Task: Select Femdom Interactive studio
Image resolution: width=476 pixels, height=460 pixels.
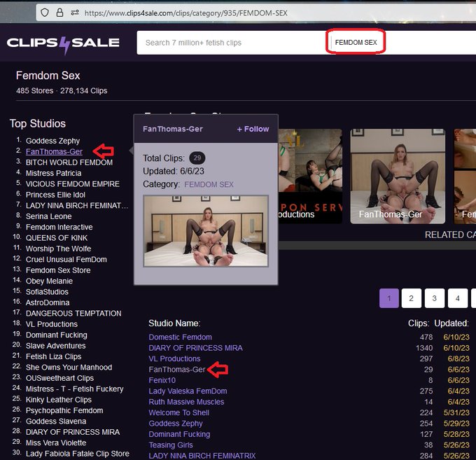Action: (x=59, y=227)
